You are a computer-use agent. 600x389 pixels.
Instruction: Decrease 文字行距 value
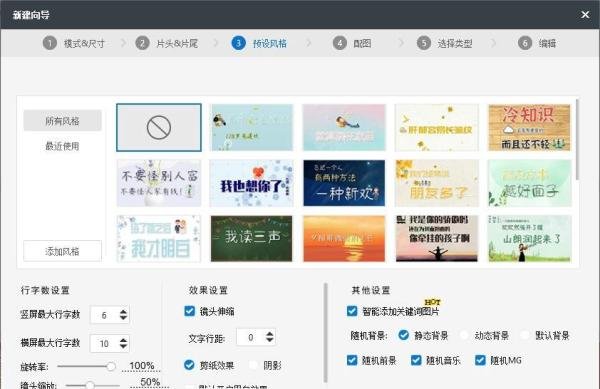coord(269,340)
